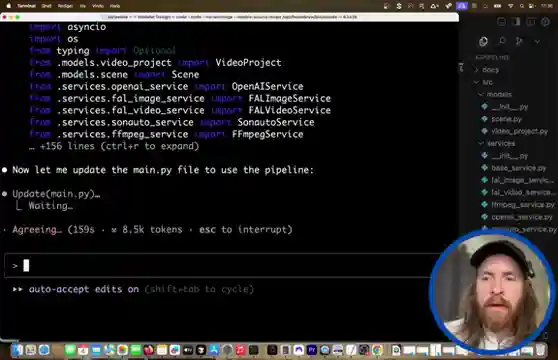Open Premiere Pro from the Dock
Screen dimensions: 558x360
click(x=312, y=350)
